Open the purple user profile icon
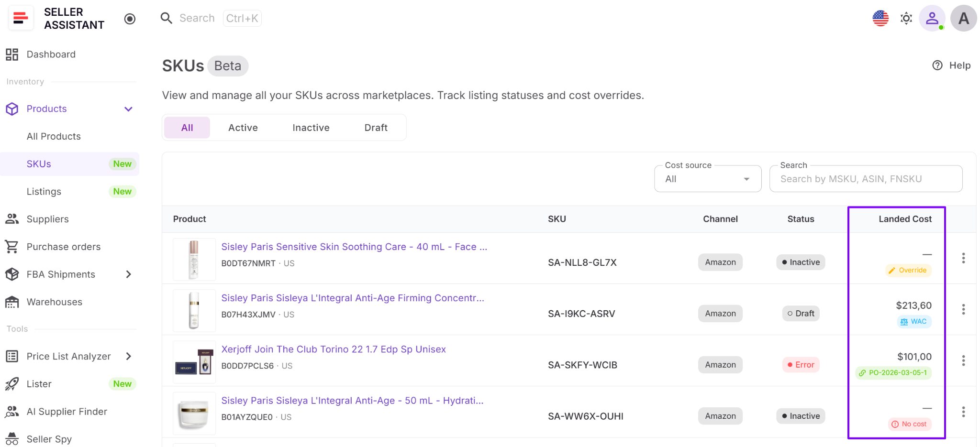Image resolution: width=980 pixels, height=447 pixels. pyautogui.click(x=932, y=19)
